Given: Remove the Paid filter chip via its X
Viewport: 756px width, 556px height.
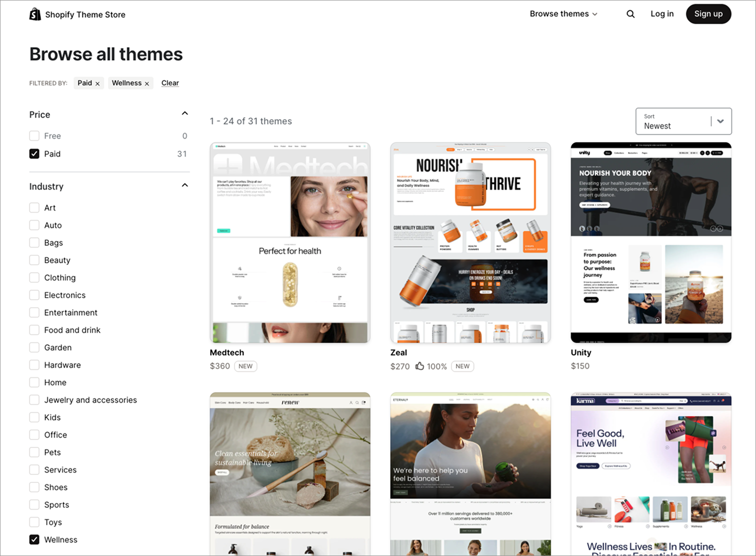Looking at the screenshot, I should [98, 83].
